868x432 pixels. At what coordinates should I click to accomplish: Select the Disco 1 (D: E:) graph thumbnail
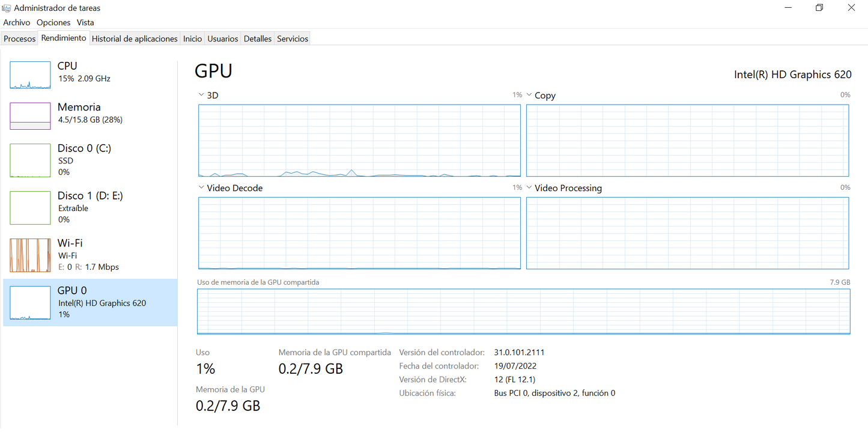[x=30, y=208]
